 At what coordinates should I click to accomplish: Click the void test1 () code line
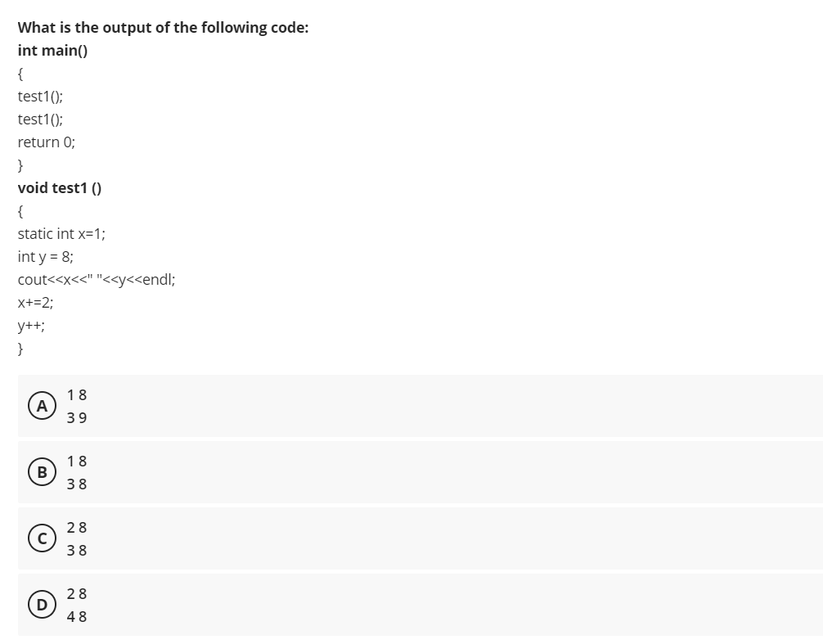click(x=59, y=187)
